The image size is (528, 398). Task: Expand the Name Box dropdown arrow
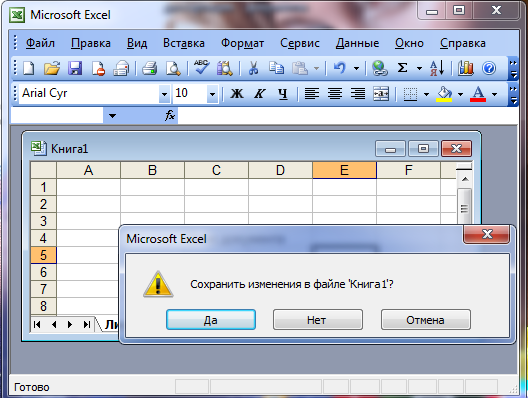click(x=112, y=116)
